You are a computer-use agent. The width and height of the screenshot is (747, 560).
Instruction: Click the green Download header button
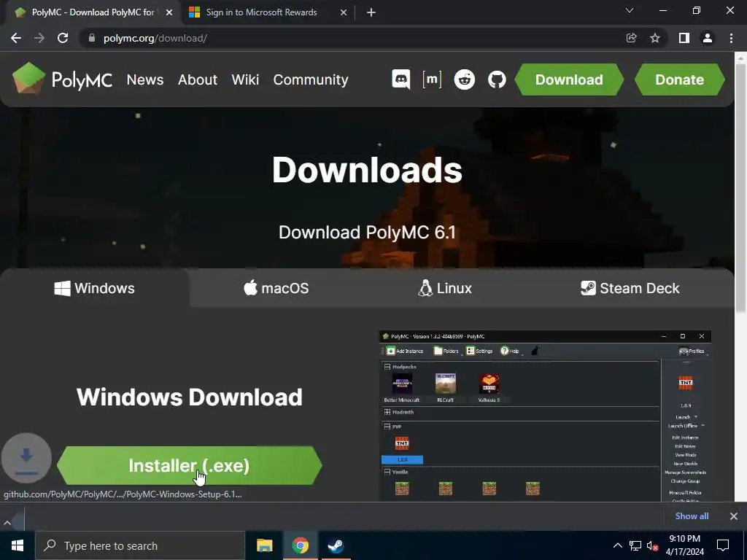click(569, 79)
